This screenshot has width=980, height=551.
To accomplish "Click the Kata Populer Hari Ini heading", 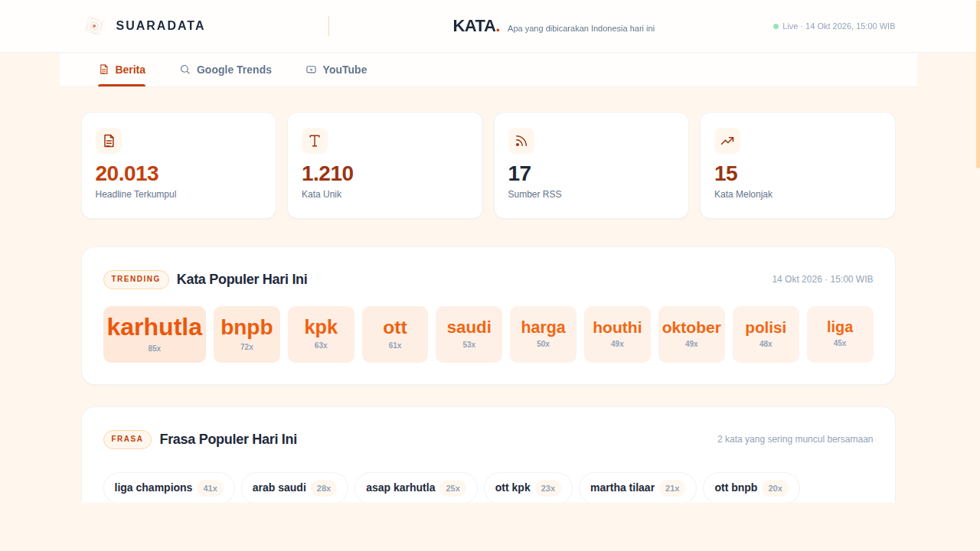I will 242,279.
